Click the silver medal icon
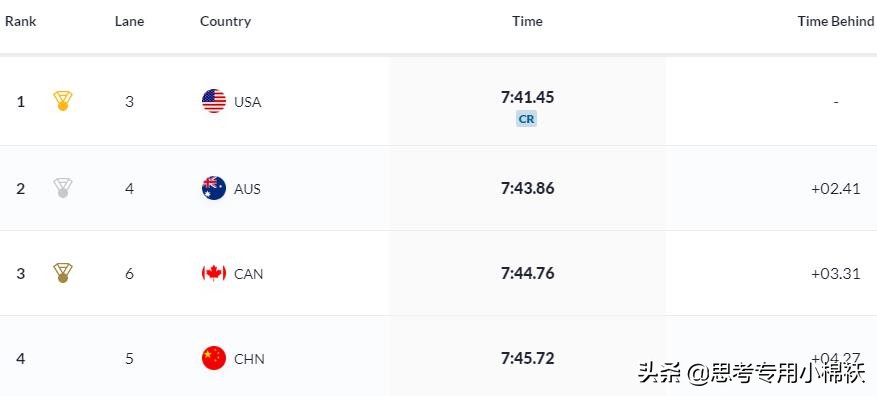This screenshot has height=396, width=877. tap(63, 188)
